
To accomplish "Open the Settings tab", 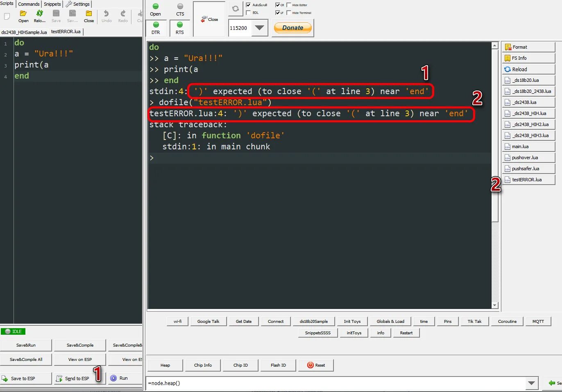I will pyautogui.click(x=78, y=4).
